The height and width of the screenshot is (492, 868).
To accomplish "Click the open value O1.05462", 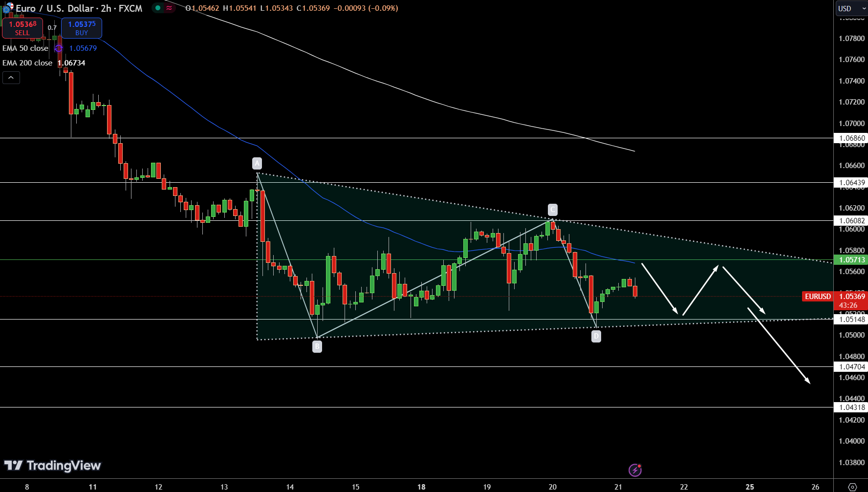I will tap(202, 8).
